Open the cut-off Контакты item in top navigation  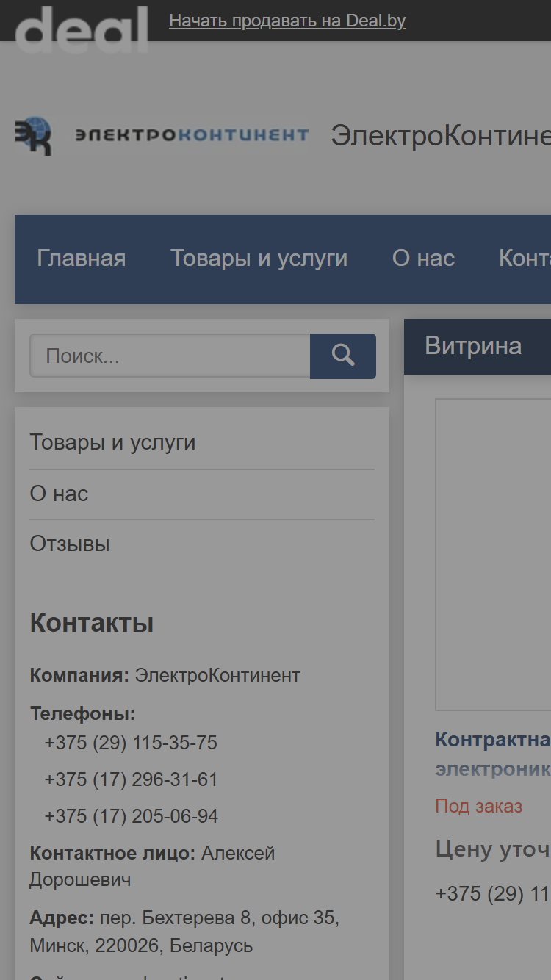click(525, 259)
